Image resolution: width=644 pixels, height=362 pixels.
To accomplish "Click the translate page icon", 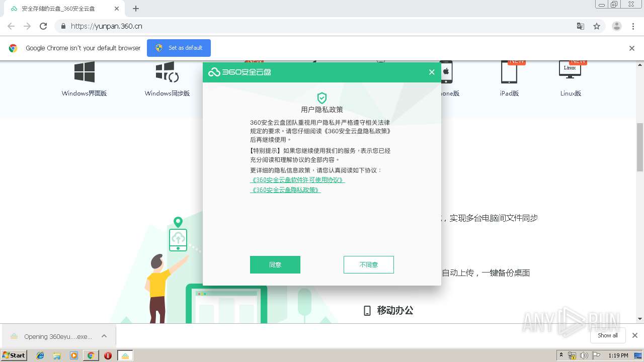I will click(581, 26).
